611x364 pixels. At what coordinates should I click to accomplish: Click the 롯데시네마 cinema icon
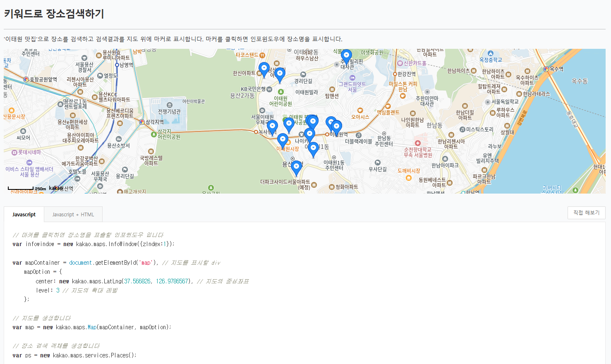[x=14, y=153]
